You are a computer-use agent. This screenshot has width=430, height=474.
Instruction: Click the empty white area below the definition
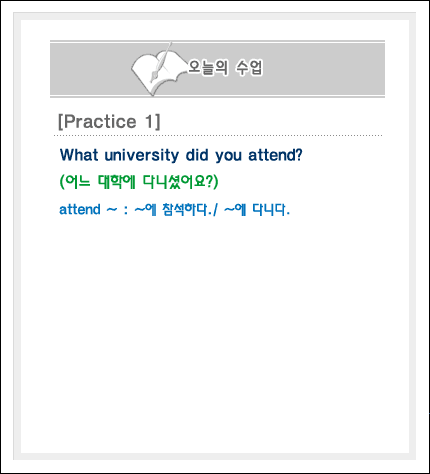point(215,333)
